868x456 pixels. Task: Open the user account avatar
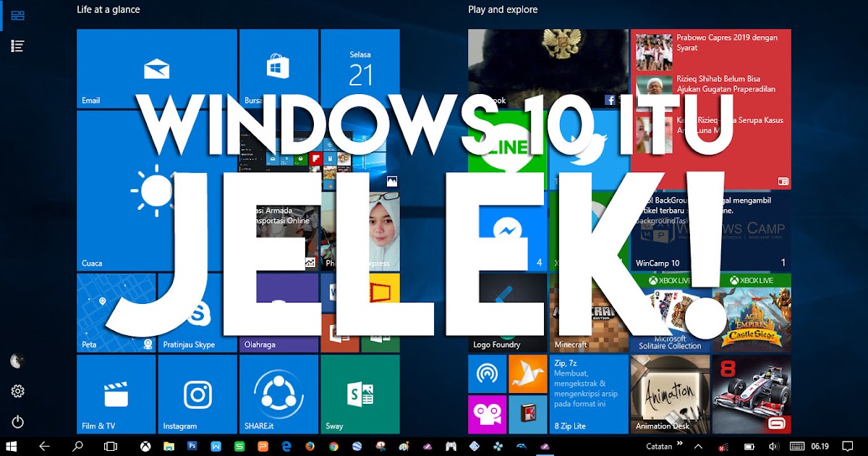coord(18,360)
